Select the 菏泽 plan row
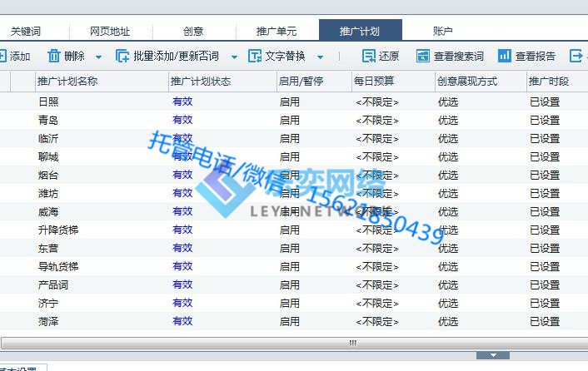The width and height of the screenshot is (588, 371). 294,322
